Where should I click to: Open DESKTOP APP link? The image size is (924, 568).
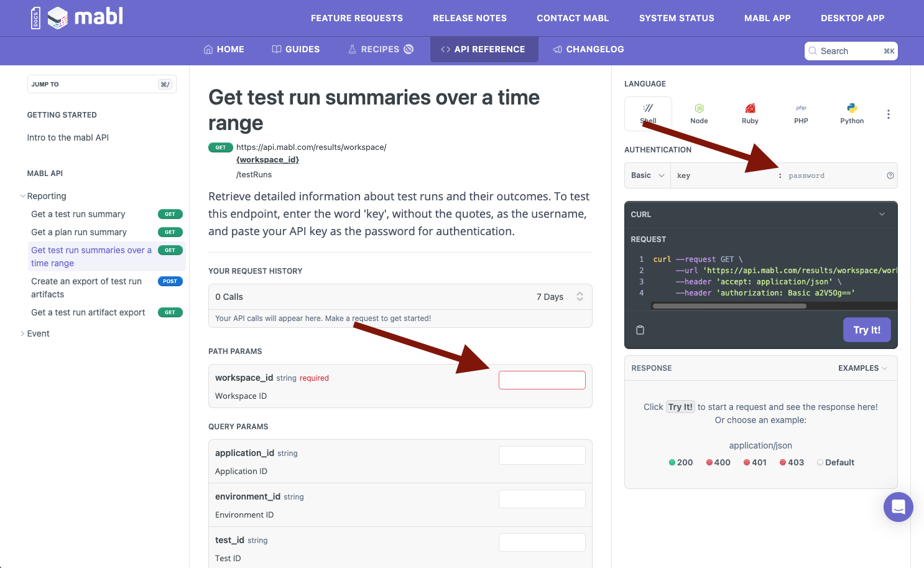pyautogui.click(x=852, y=18)
